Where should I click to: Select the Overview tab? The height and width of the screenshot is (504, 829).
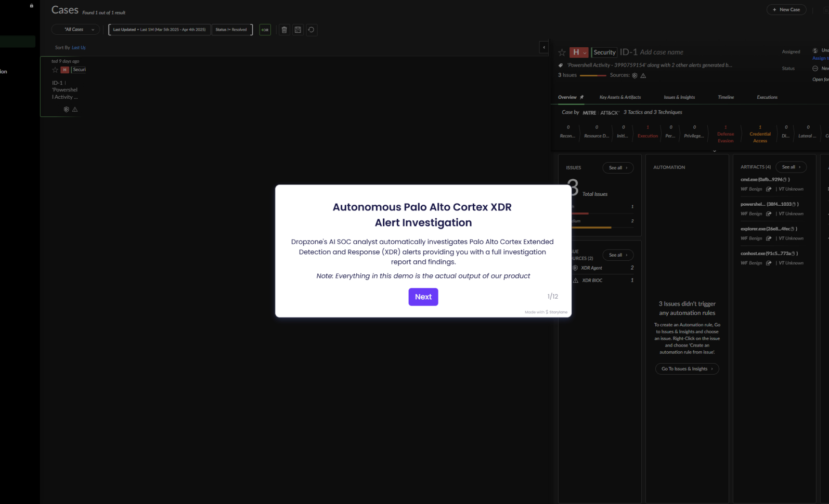[567, 97]
